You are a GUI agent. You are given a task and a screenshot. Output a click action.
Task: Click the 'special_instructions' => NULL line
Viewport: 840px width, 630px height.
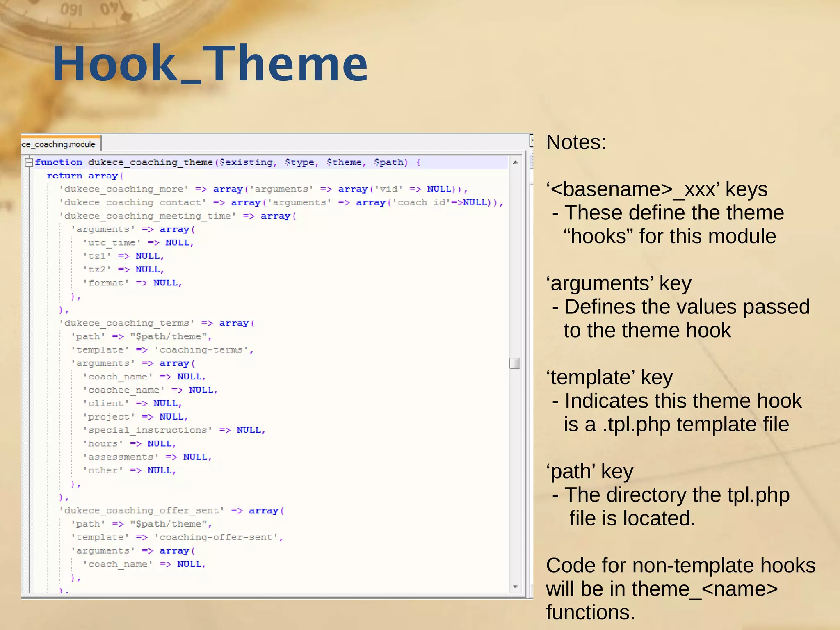(x=174, y=430)
